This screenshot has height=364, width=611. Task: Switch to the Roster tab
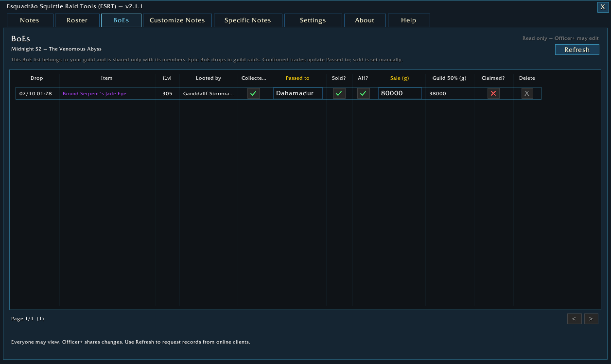(x=77, y=20)
